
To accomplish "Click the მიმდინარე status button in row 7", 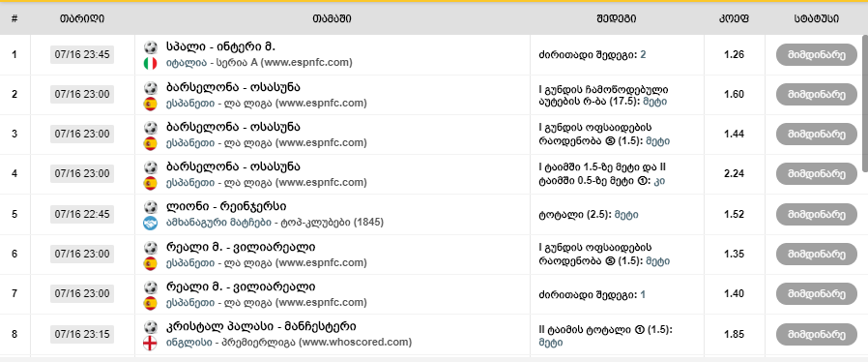I will pyautogui.click(x=816, y=294).
